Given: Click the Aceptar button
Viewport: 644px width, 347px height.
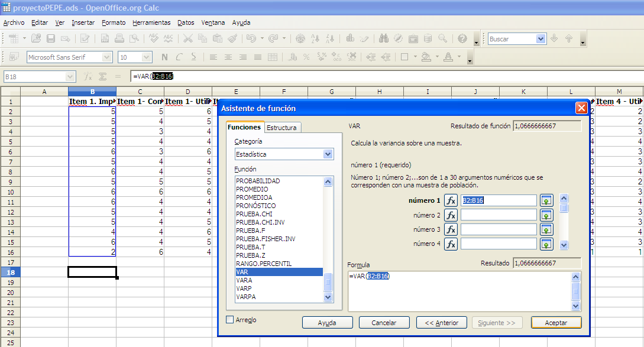Looking at the screenshot, I should pyautogui.click(x=556, y=323).
